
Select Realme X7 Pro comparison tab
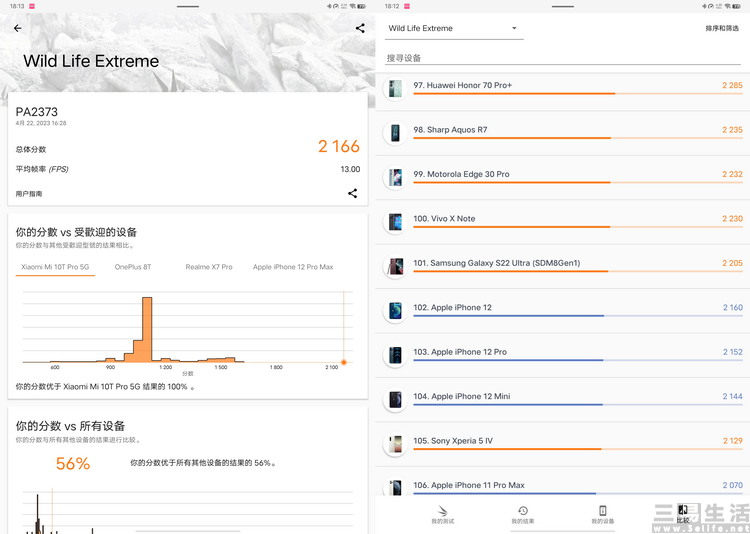[209, 267]
